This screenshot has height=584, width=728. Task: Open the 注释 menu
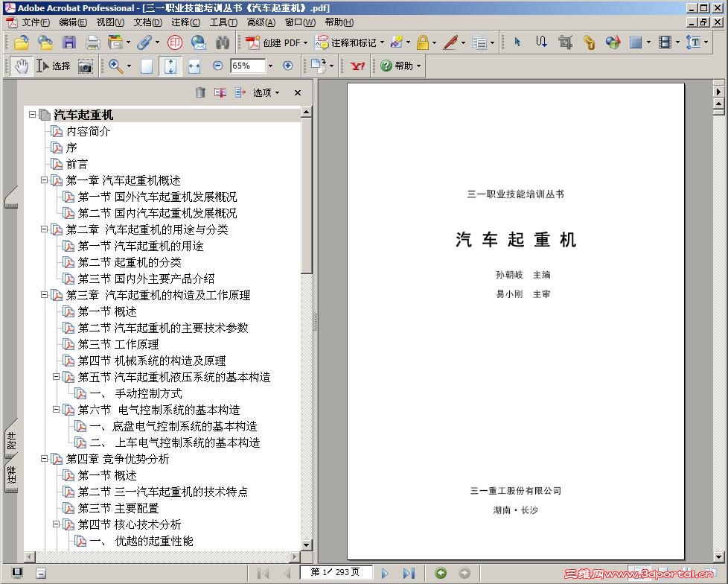(185, 22)
